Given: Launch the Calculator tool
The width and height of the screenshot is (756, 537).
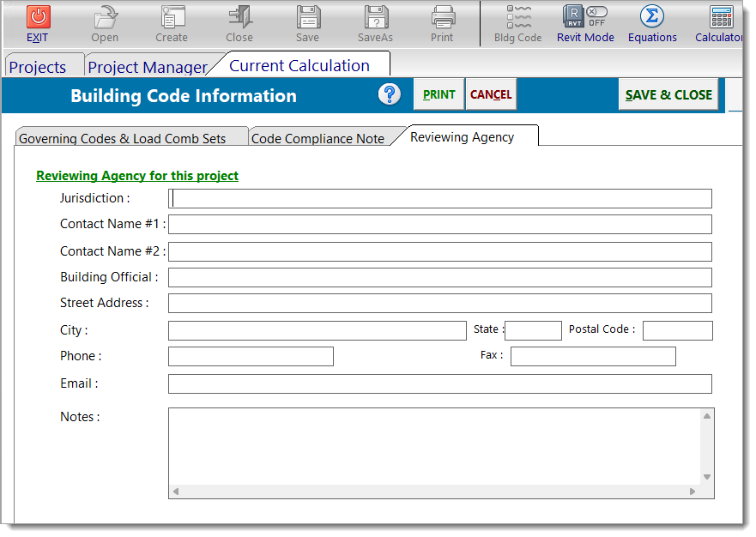Looking at the screenshot, I should pos(719,23).
